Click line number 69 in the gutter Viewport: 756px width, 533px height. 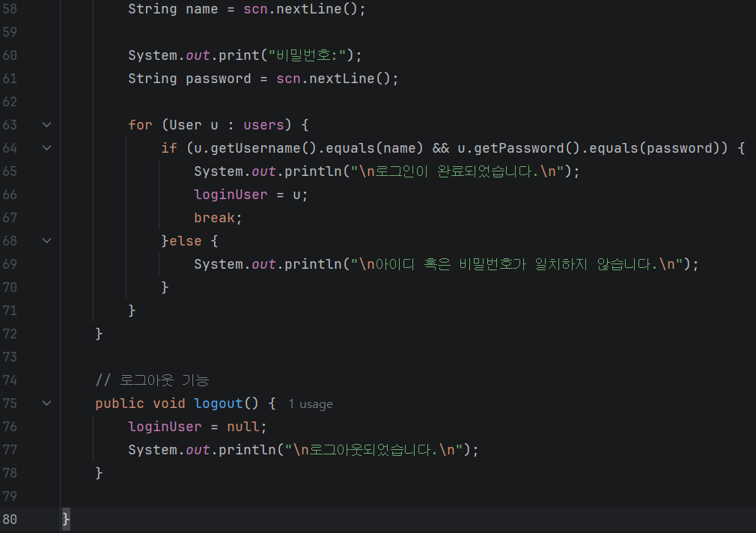[10, 264]
